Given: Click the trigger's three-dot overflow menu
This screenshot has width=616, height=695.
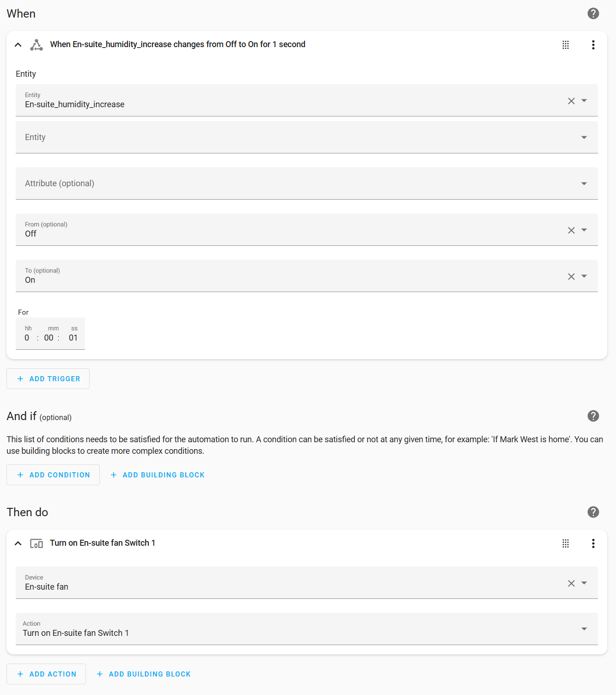Looking at the screenshot, I should pyautogui.click(x=593, y=45).
